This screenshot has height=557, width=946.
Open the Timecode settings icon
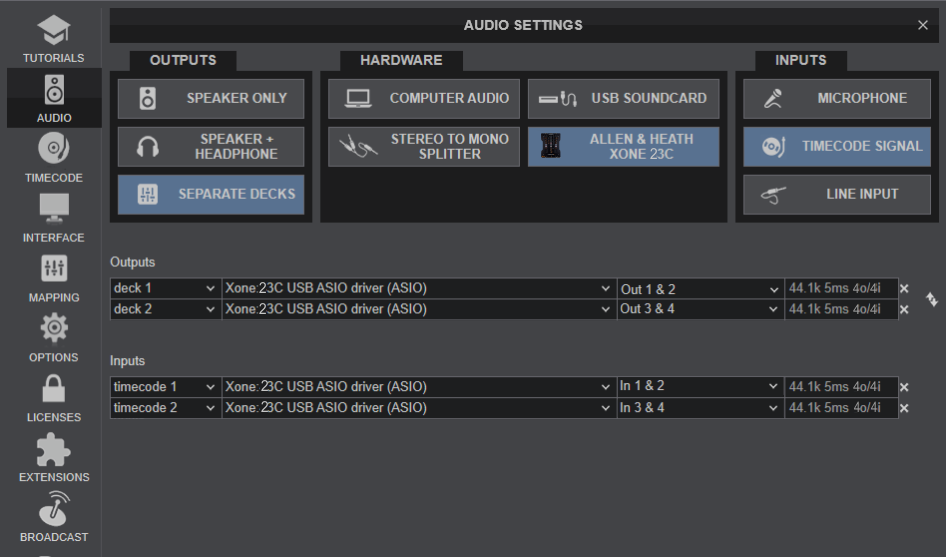[53, 159]
